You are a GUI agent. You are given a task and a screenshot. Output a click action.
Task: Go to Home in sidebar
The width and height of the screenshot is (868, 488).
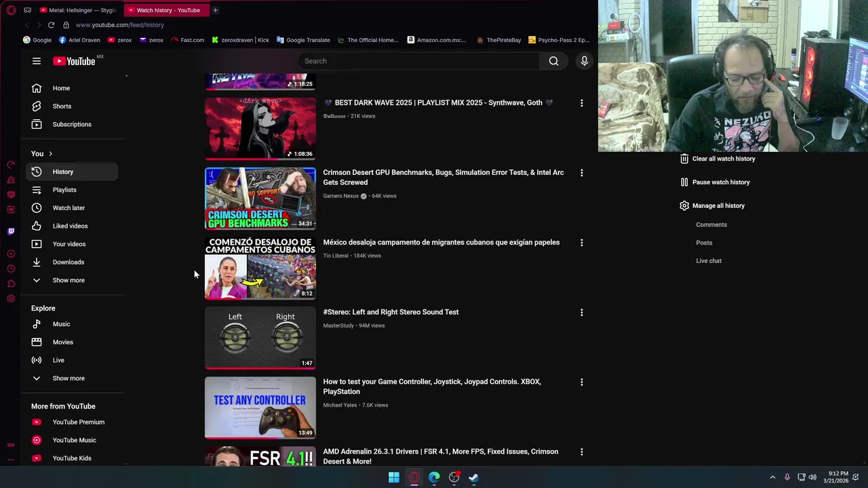click(x=72, y=88)
